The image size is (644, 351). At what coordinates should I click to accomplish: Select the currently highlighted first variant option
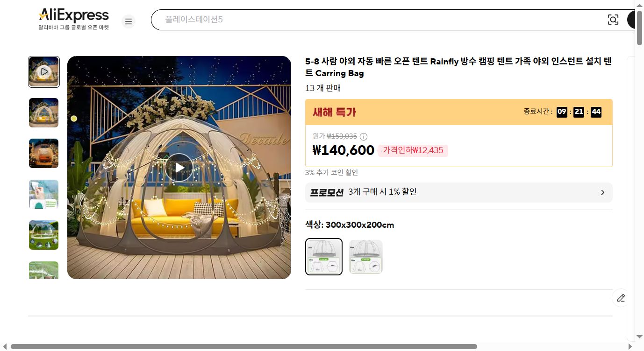[x=323, y=256]
